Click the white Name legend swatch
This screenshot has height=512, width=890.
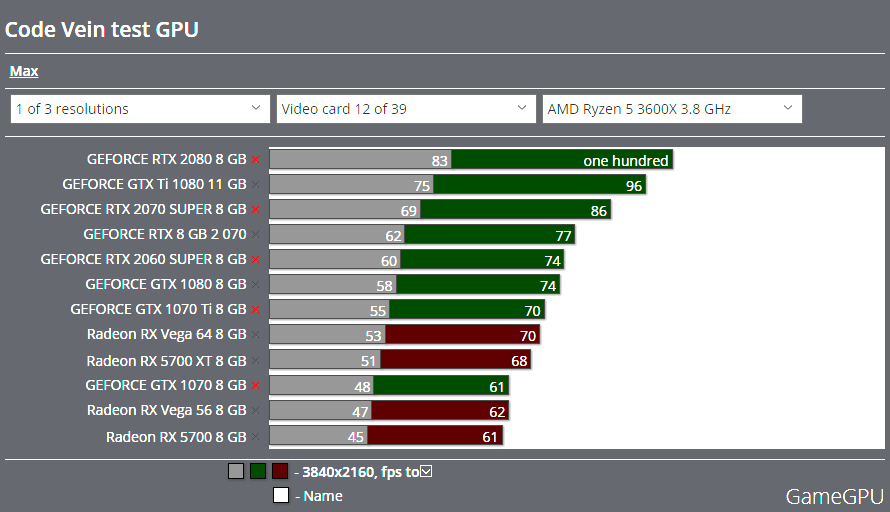[x=281, y=495]
